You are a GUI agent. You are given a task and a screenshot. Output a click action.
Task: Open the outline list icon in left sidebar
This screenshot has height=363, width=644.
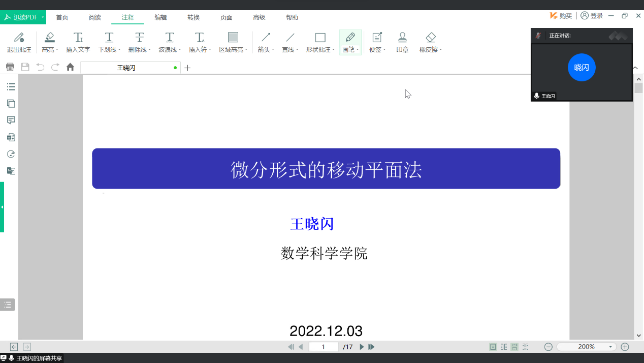[x=11, y=87]
